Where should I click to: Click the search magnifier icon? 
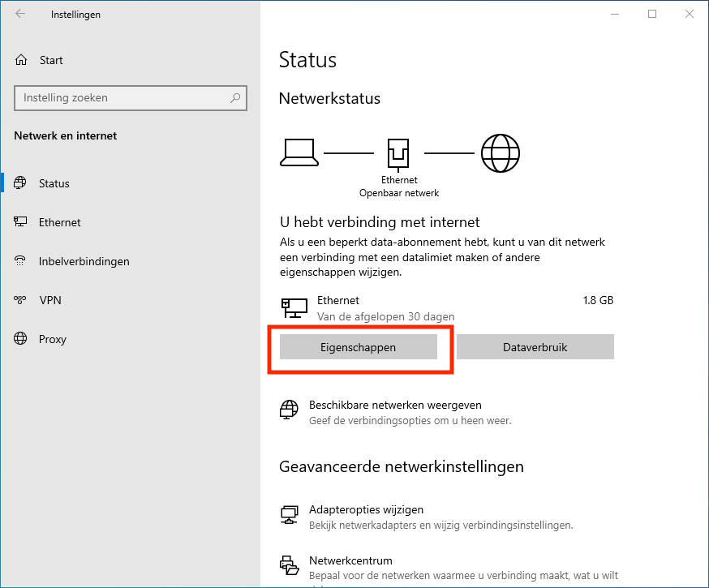(235, 98)
